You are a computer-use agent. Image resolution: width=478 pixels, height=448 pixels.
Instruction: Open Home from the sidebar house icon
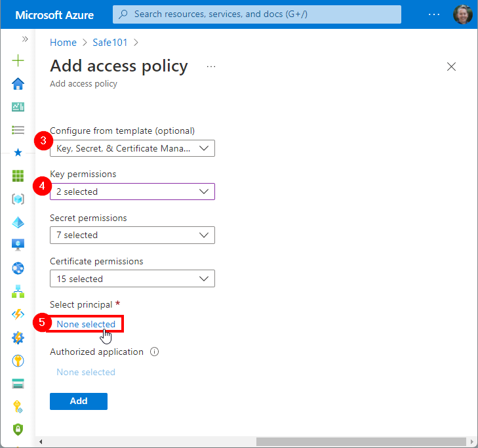tap(18, 84)
